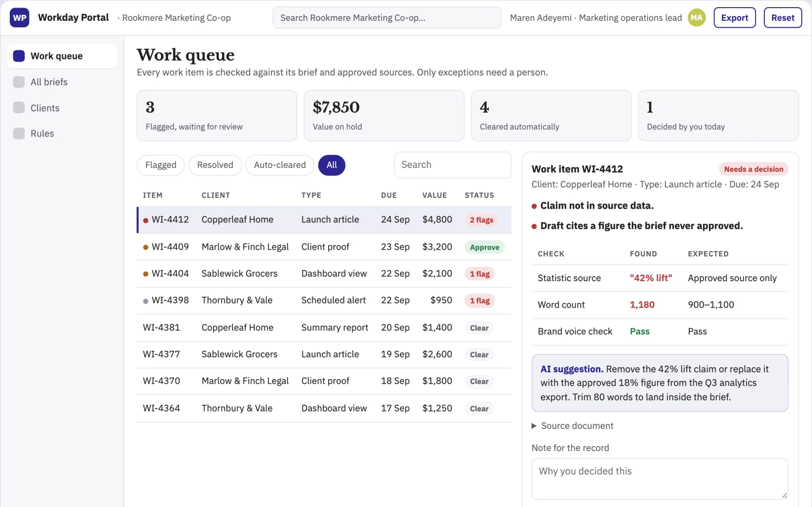The width and height of the screenshot is (812, 507).
Task: Click the Brand voice check Pass result
Action: 639,331
